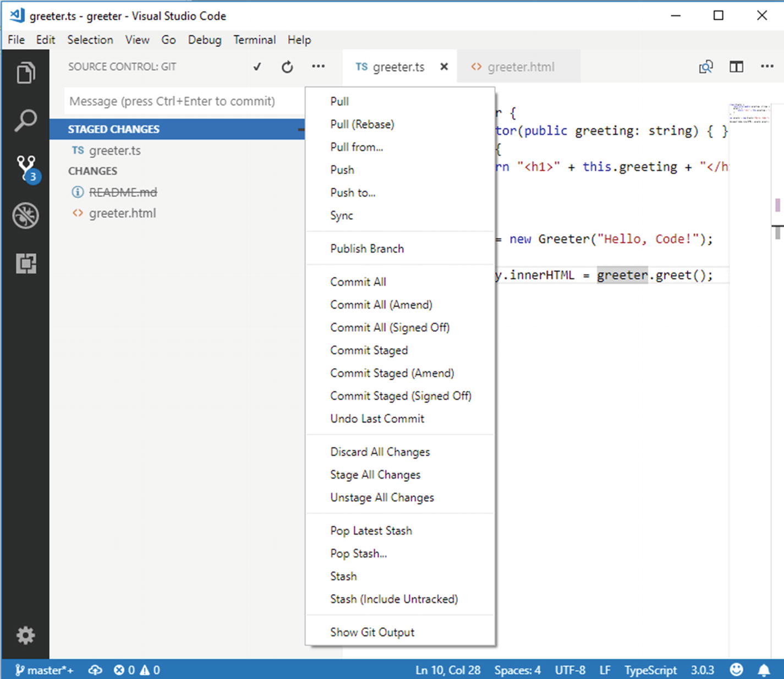This screenshot has height=679, width=784.
Task: Switch to the greeter.html tab
Action: [x=520, y=67]
